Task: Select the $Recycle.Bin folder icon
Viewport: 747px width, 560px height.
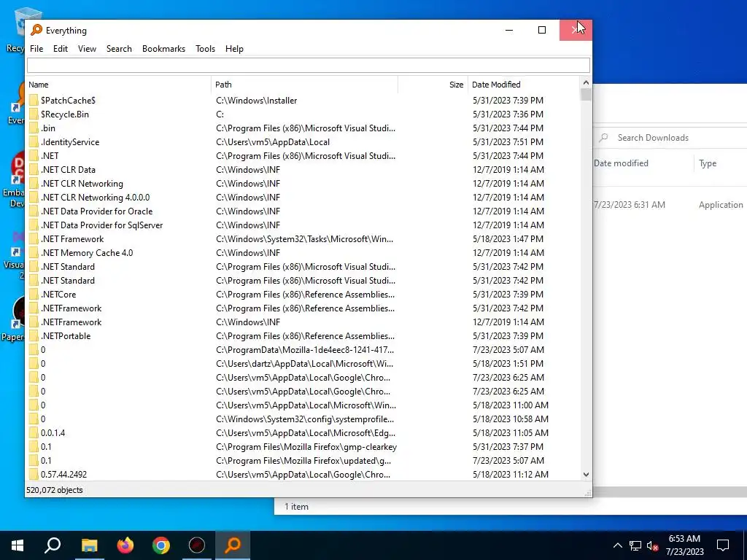Action: 34,114
